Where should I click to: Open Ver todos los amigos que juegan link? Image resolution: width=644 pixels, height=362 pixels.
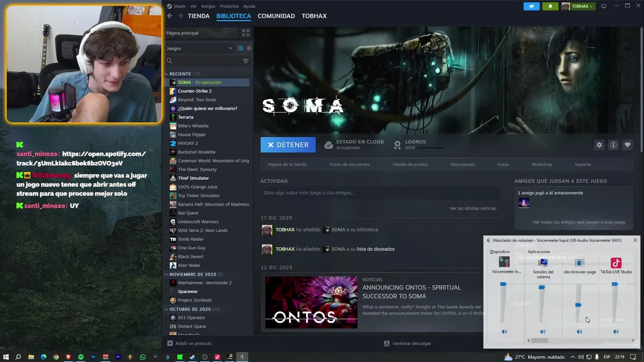pos(579,222)
